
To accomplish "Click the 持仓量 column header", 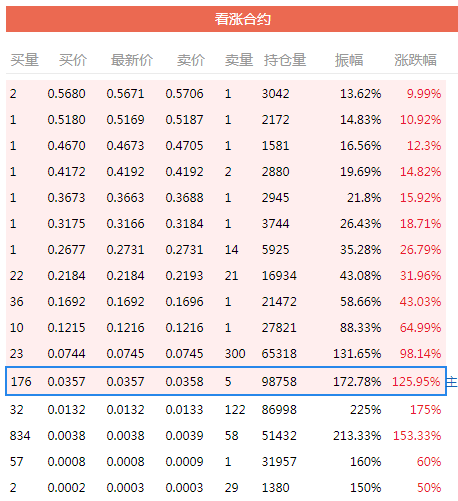I will pos(285,60).
